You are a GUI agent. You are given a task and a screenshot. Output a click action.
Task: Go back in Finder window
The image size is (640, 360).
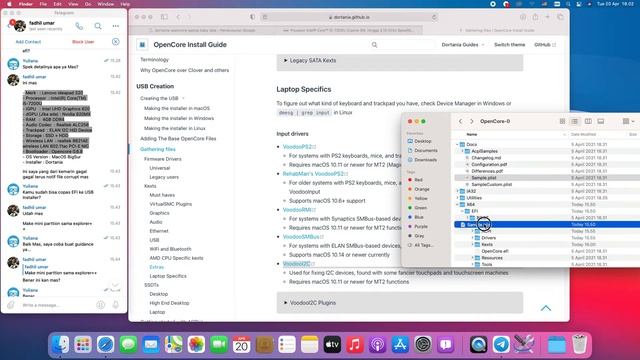460,121
